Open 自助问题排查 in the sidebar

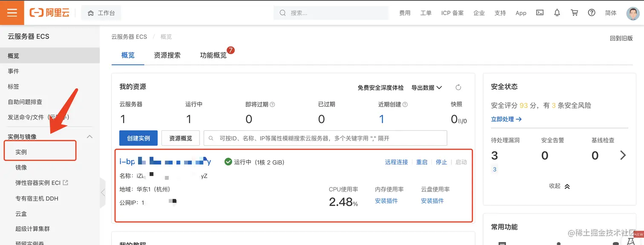(50, 102)
